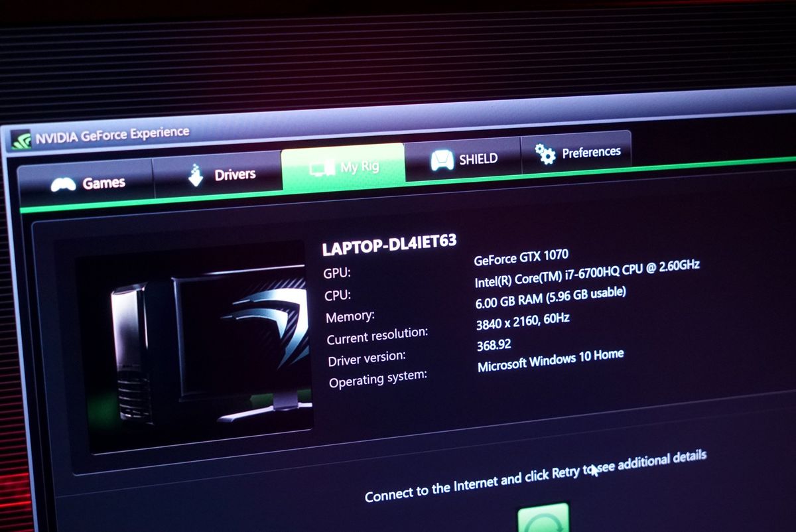Click the download arrow icon on Drivers tab
This screenshot has height=532, width=796.
click(196, 176)
